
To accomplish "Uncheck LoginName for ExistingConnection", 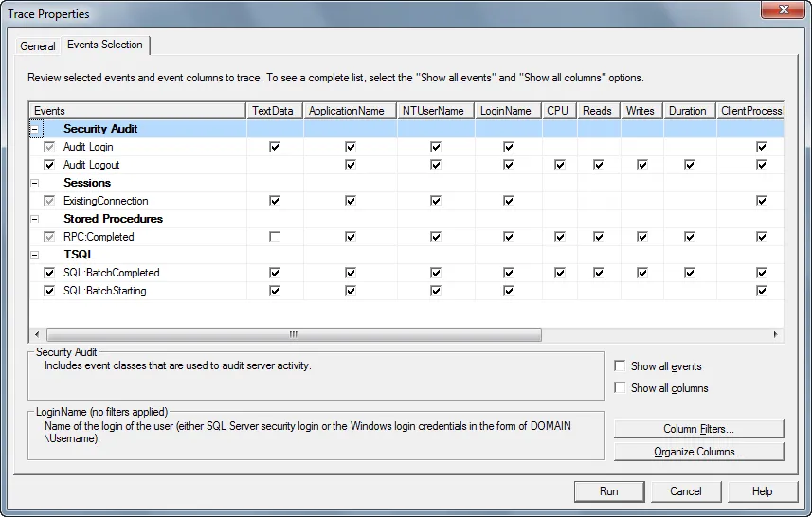I will [509, 201].
